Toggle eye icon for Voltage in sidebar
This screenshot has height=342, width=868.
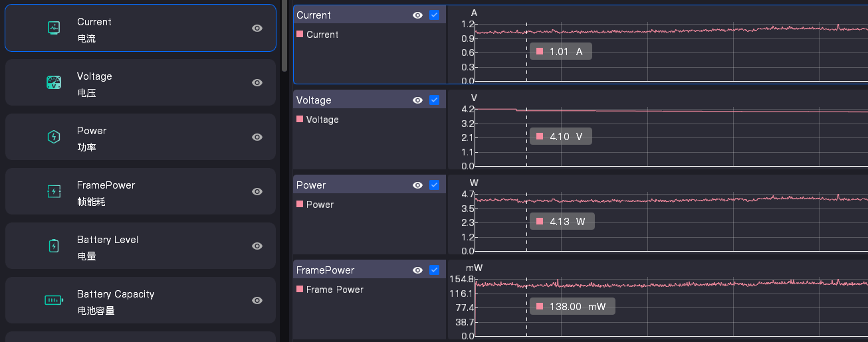click(257, 82)
